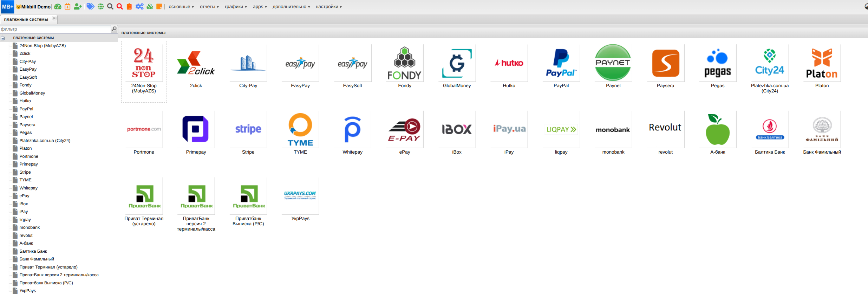Click the green globe icon
This screenshot has width=868, height=297.
point(101,7)
